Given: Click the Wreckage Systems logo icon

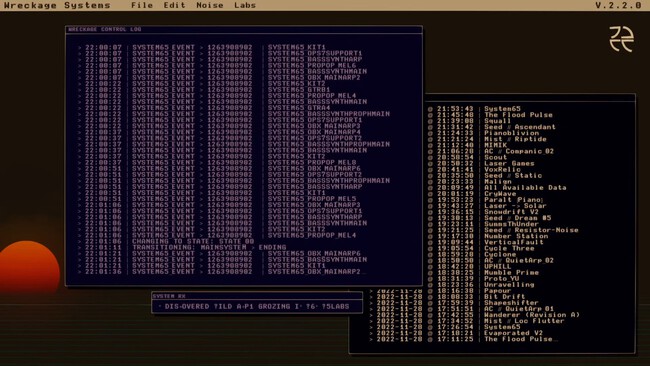Looking at the screenshot, I should pyautogui.click(x=621, y=39).
